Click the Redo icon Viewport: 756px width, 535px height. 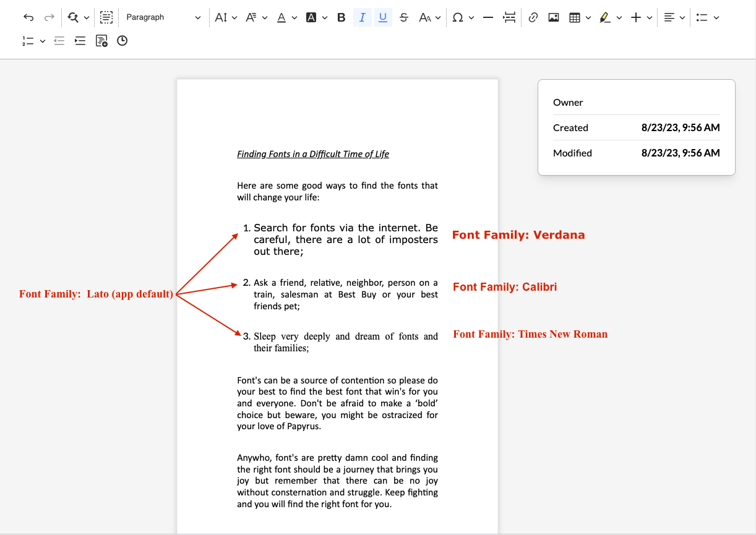(49, 17)
